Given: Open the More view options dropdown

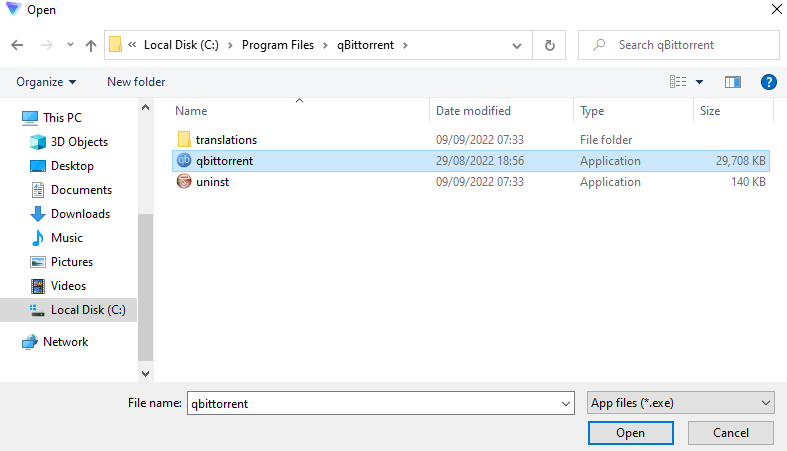Looking at the screenshot, I should [699, 82].
